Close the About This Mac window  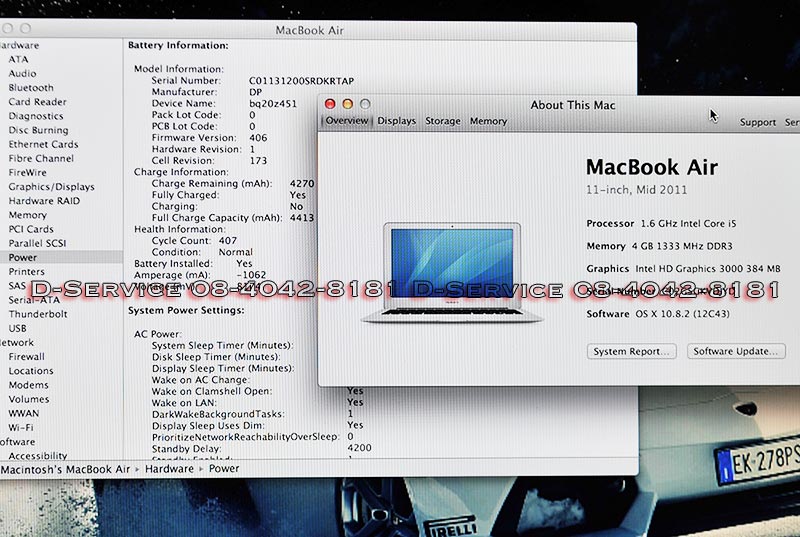[330, 104]
